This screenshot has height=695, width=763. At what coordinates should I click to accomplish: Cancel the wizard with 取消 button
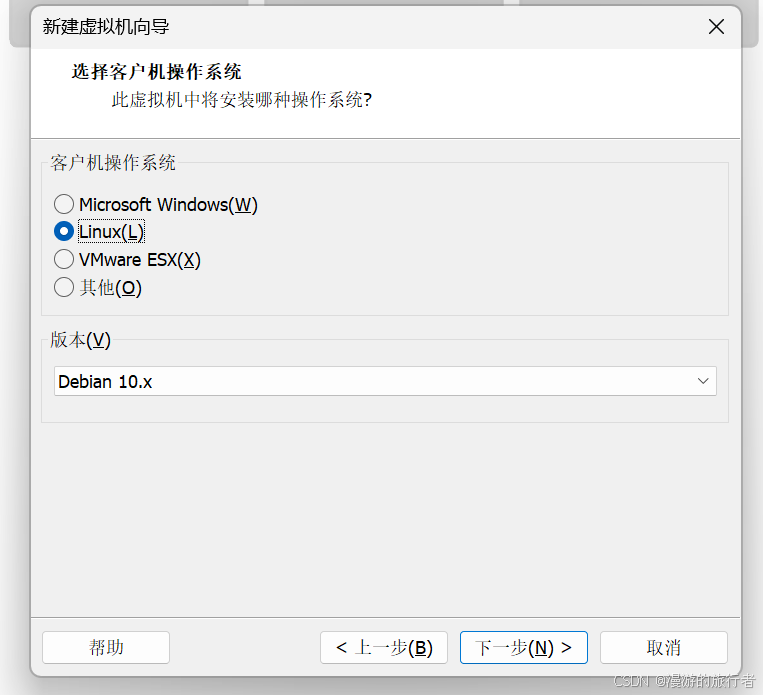[664, 648]
